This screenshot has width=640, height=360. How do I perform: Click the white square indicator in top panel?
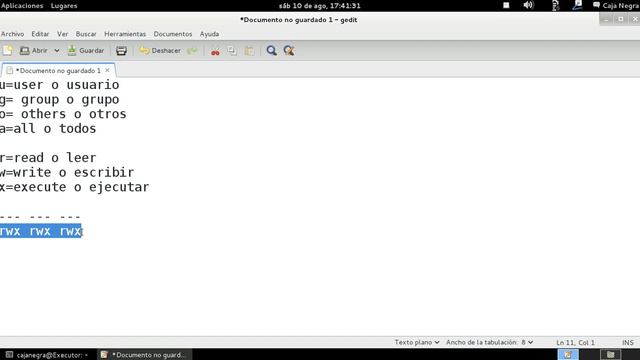point(506,5)
